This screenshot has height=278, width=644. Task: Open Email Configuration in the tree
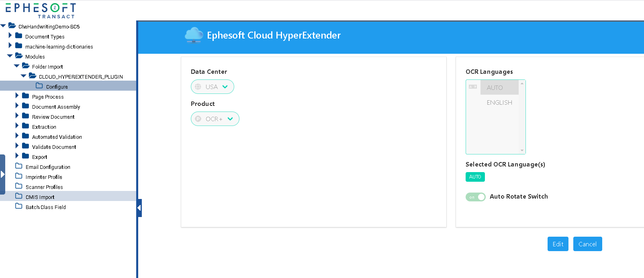click(x=48, y=167)
